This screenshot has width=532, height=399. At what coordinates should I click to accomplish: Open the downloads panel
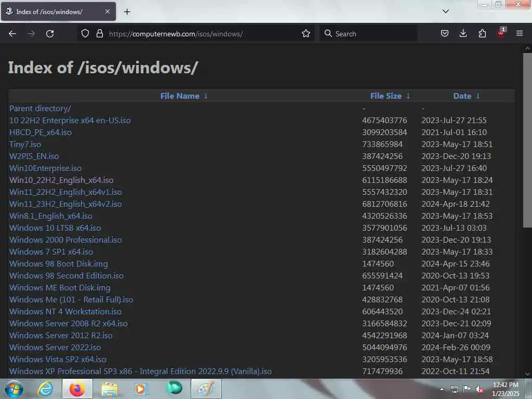click(x=463, y=34)
